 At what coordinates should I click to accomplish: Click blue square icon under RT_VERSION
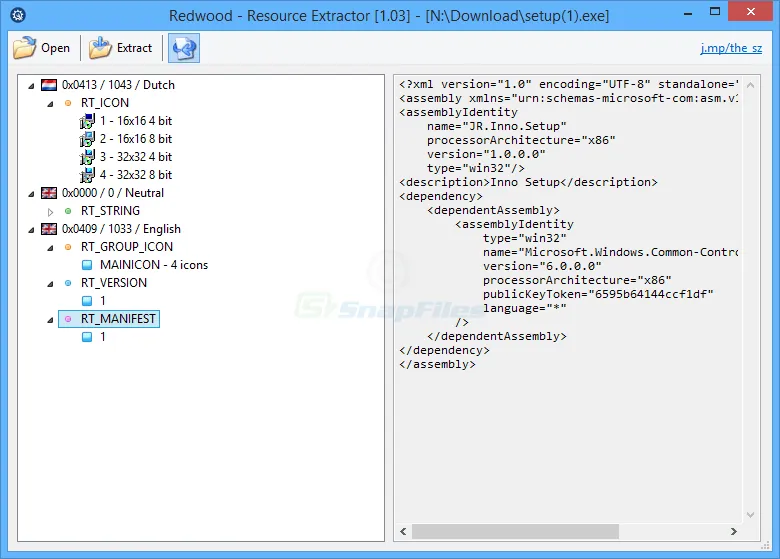coord(87,301)
